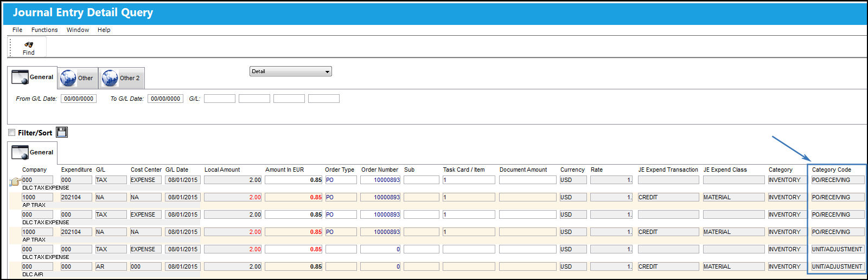Viewport: 868px width, 280px height.
Task: Click Find label in toolbar
Action: tap(29, 53)
